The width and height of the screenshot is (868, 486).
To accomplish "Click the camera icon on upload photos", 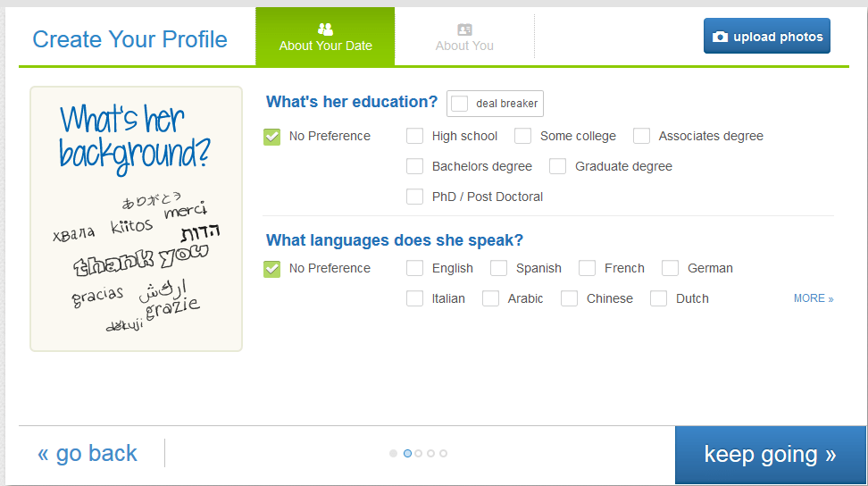I will coord(720,37).
